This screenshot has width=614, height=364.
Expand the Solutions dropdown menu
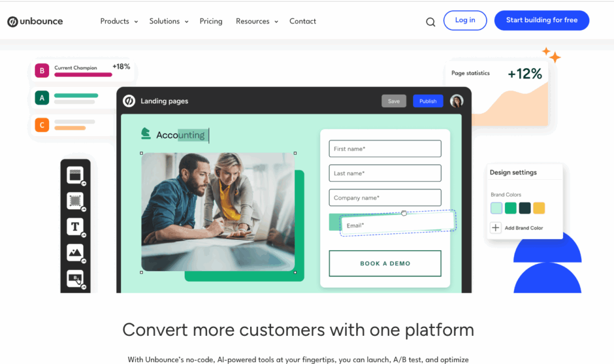coord(168,21)
